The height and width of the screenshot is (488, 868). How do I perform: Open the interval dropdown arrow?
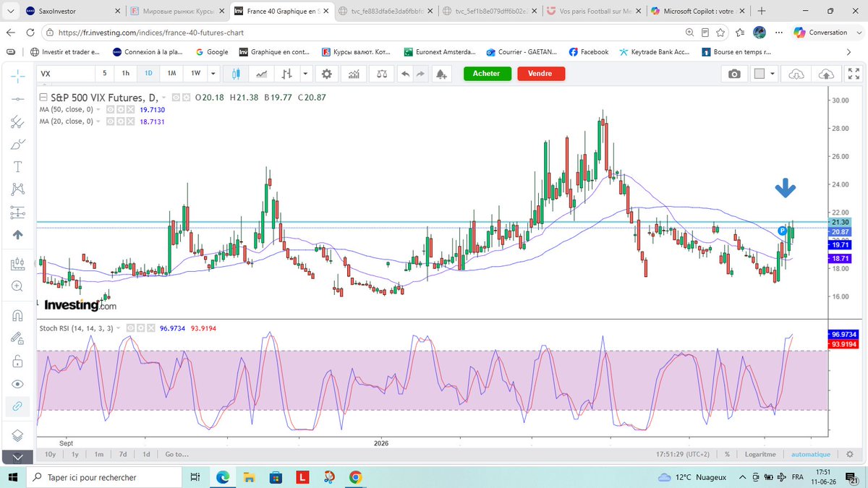tap(213, 74)
